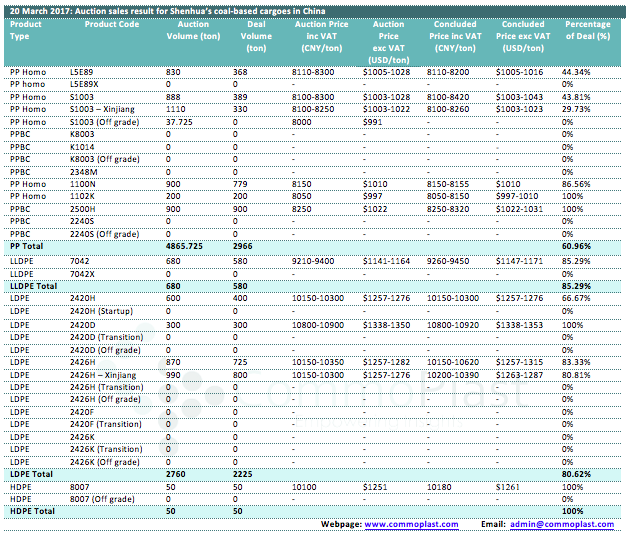Select product code L5E89 cell
Screen dimensions: 627x537
(83, 72)
